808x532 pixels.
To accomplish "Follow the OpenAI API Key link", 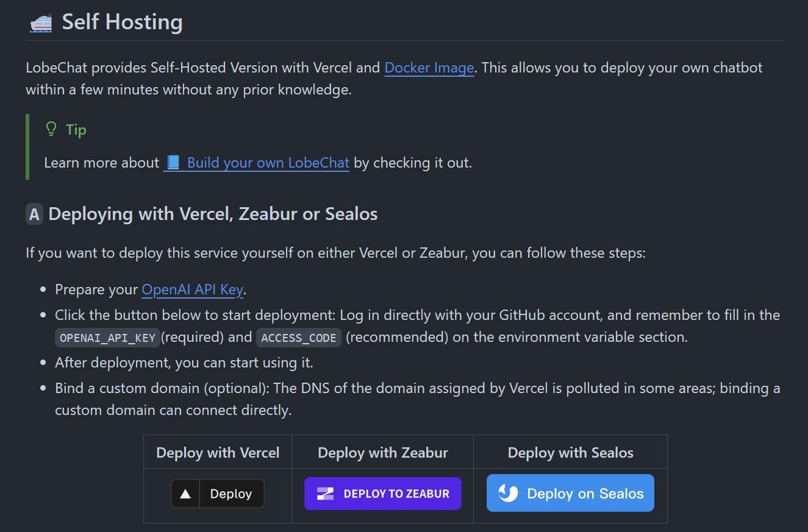I will [x=193, y=289].
